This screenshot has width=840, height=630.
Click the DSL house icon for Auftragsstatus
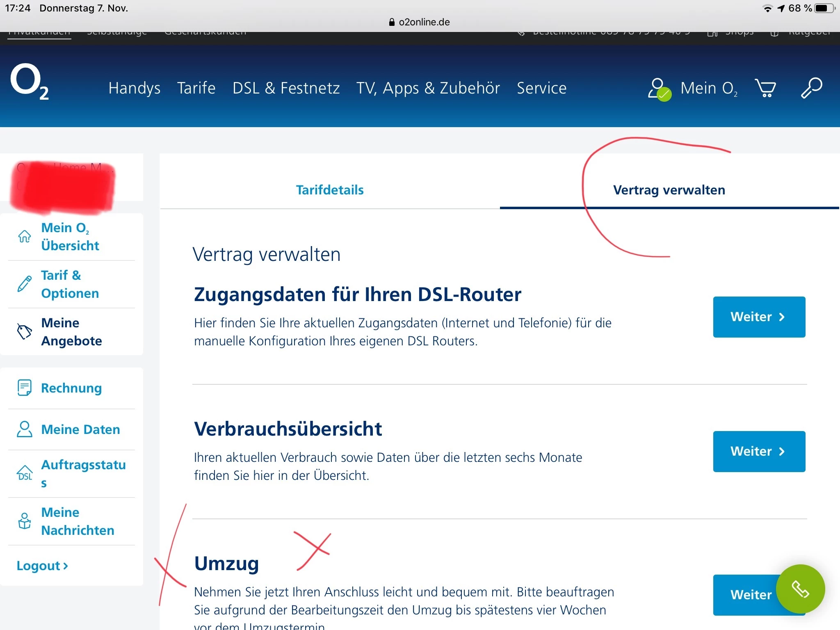(25, 473)
